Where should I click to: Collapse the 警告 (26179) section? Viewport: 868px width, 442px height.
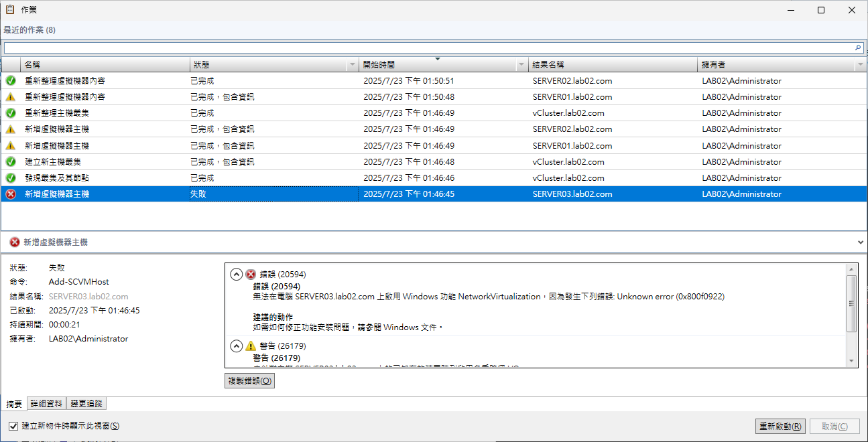coord(236,346)
